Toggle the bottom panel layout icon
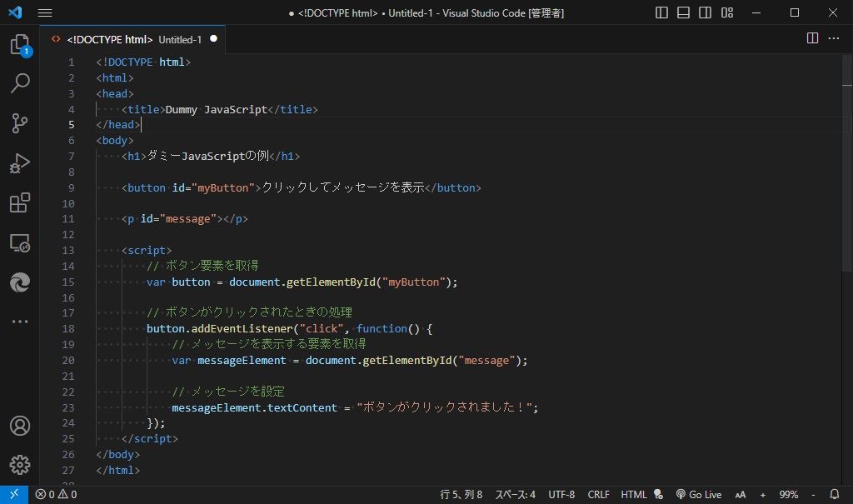This screenshot has height=504, width=853. tap(683, 12)
